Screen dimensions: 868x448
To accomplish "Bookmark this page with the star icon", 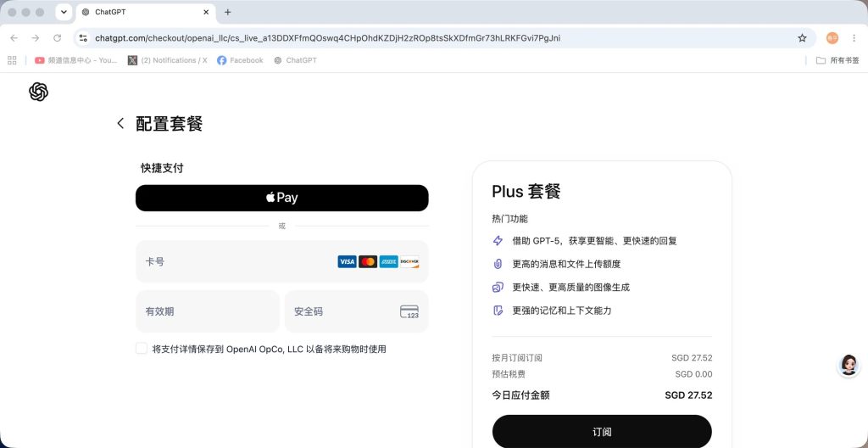I will 802,38.
